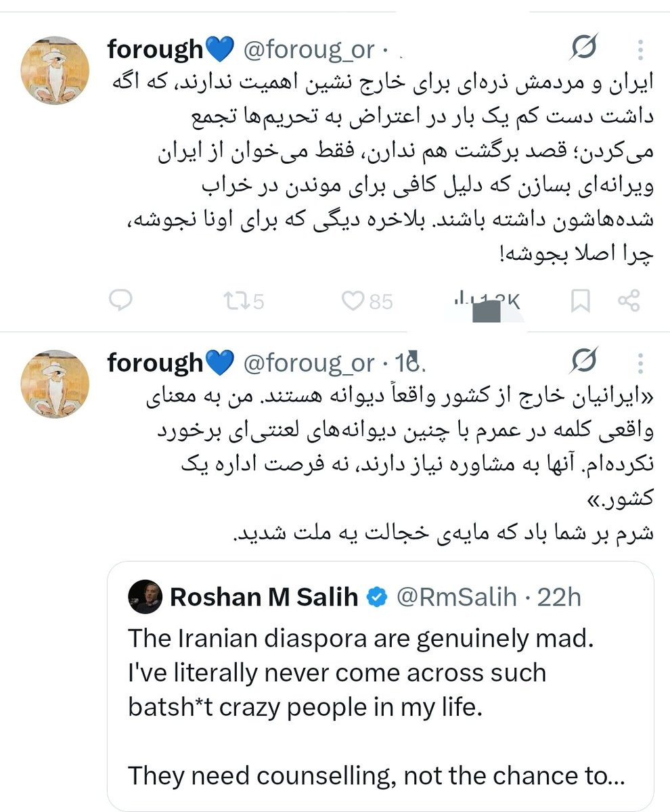The height and width of the screenshot is (812, 670).
Task: Open Roshan M Salih profile name
Action: (x=264, y=597)
